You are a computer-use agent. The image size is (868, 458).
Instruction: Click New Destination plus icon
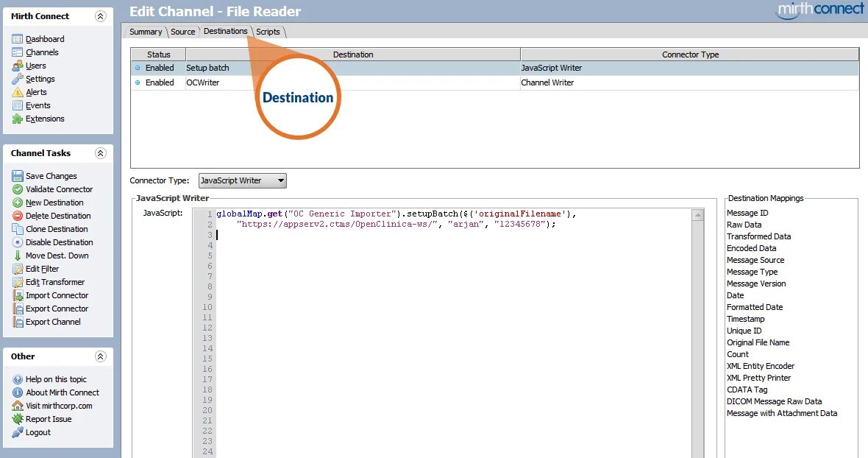17,202
